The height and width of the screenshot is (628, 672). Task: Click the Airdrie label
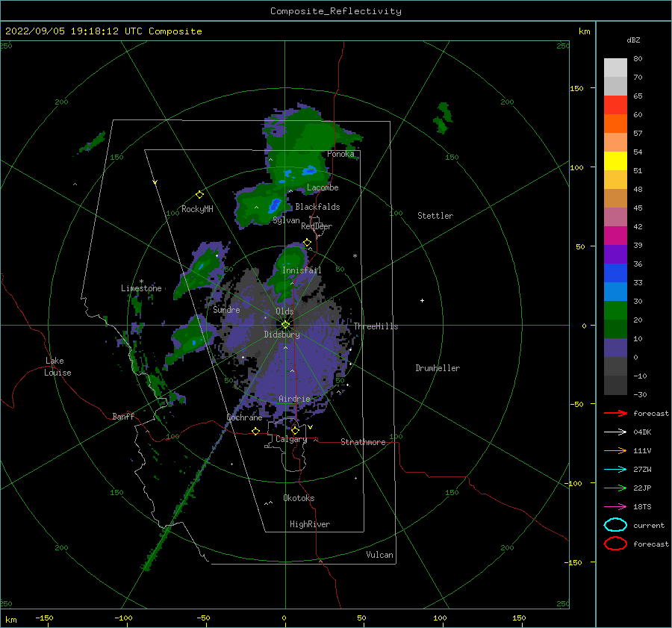tap(294, 399)
